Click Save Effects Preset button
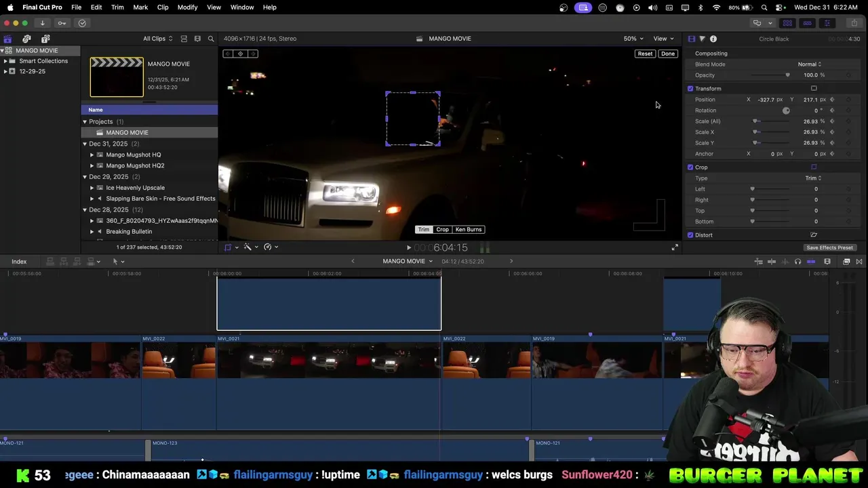The width and height of the screenshot is (868, 488). pos(829,247)
